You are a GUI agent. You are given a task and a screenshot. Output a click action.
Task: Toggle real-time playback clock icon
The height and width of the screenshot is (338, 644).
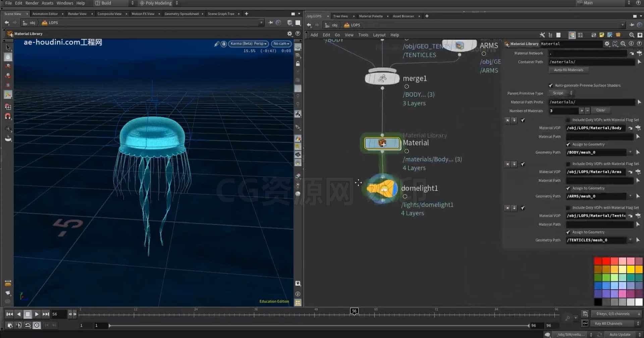pyautogui.click(x=37, y=325)
